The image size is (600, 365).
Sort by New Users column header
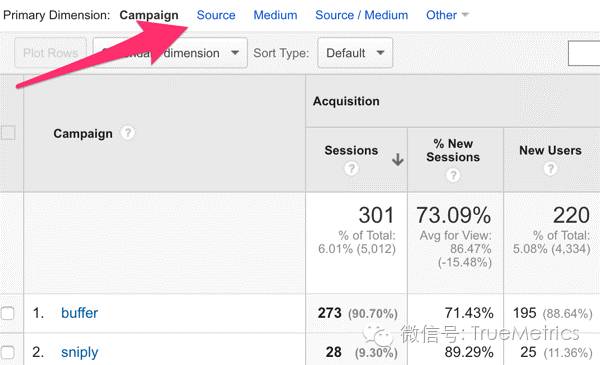coord(550,150)
